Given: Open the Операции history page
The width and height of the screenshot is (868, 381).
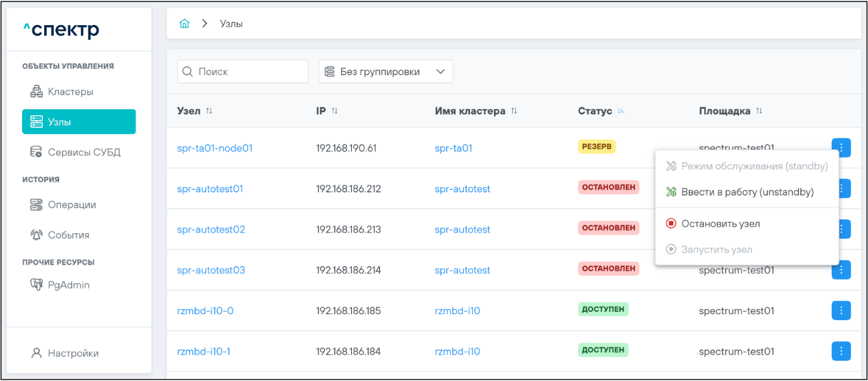Looking at the screenshot, I should 72,205.
